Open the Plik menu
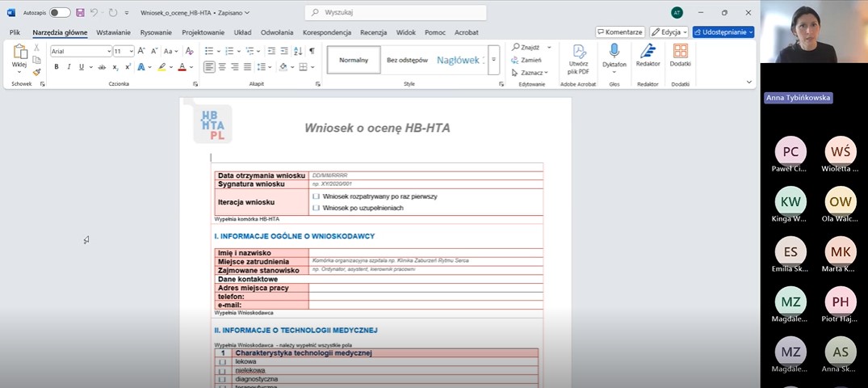Screen dimensions: 868x388 click(x=15, y=32)
